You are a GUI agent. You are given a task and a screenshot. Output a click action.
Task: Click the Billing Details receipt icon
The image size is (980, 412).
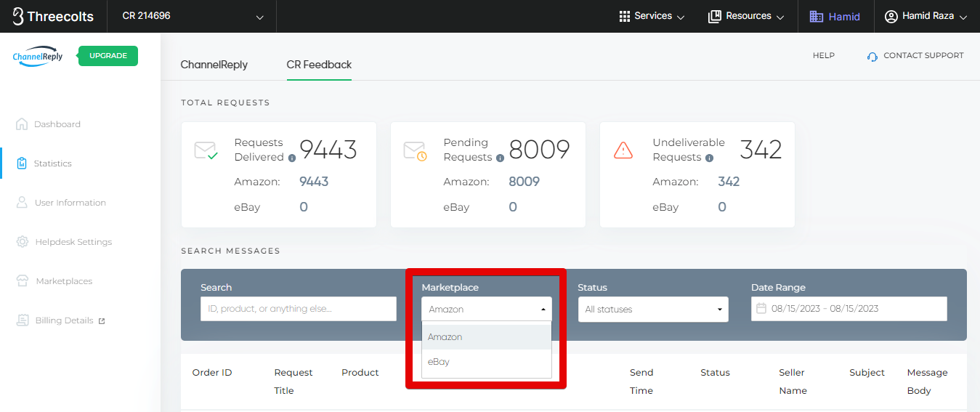coord(23,320)
